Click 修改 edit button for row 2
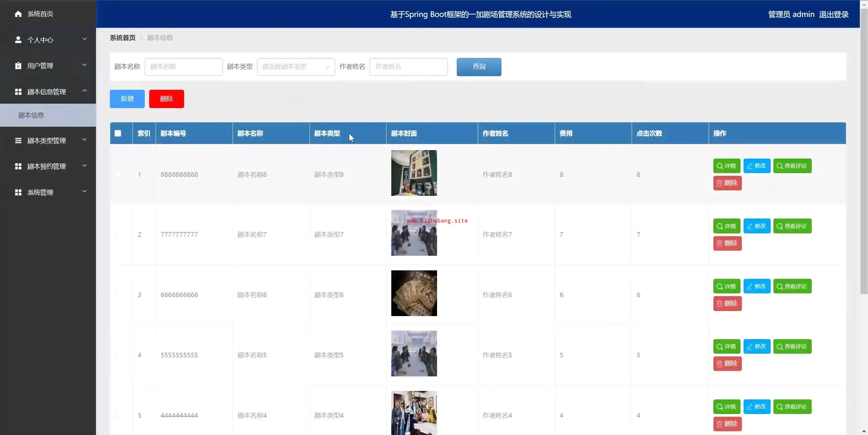The height and width of the screenshot is (435, 868). pos(756,226)
